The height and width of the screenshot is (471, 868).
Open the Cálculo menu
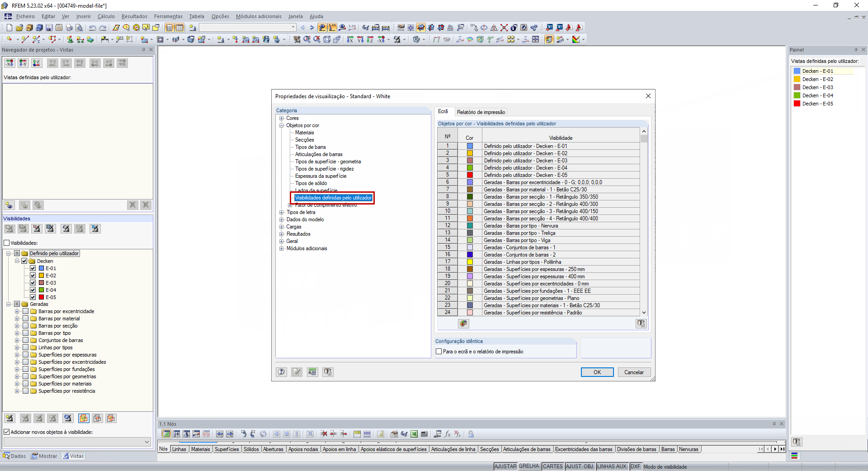[x=106, y=16]
